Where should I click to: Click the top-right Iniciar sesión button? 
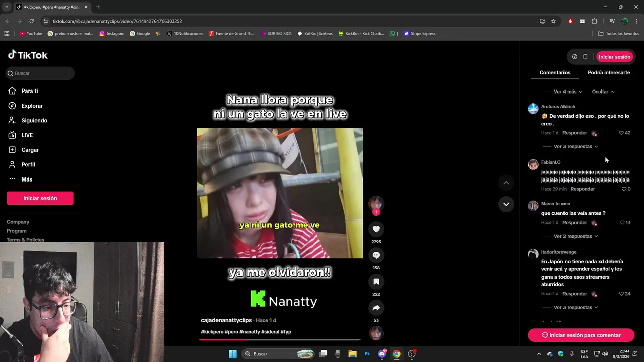click(x=614, y=57)
